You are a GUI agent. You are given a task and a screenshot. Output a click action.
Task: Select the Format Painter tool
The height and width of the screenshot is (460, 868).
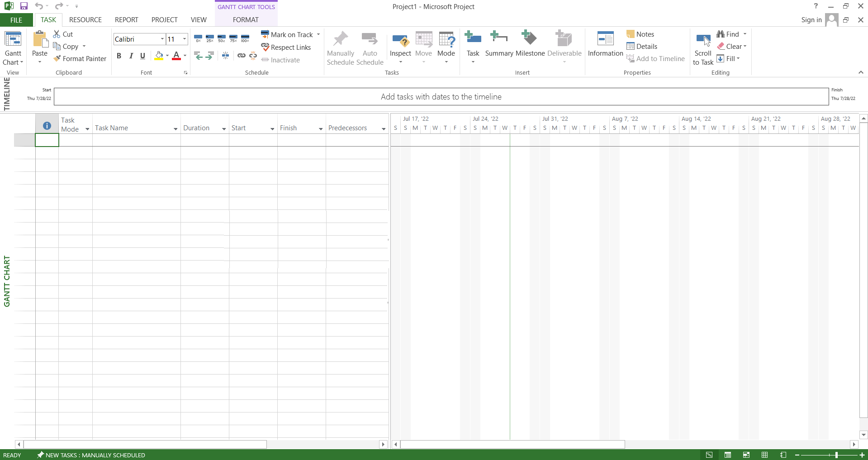click(80, 59)
